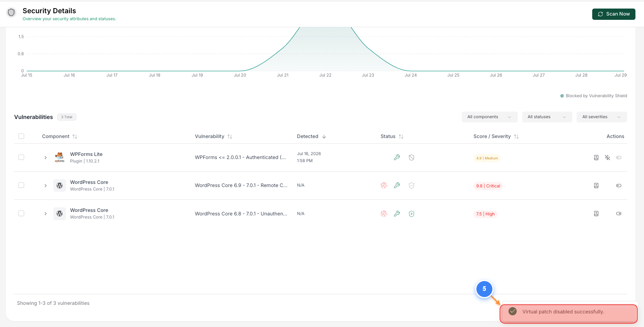
Task: Click wrench icon in WordPress Core 6.9 row
Action: pos(397,185)
